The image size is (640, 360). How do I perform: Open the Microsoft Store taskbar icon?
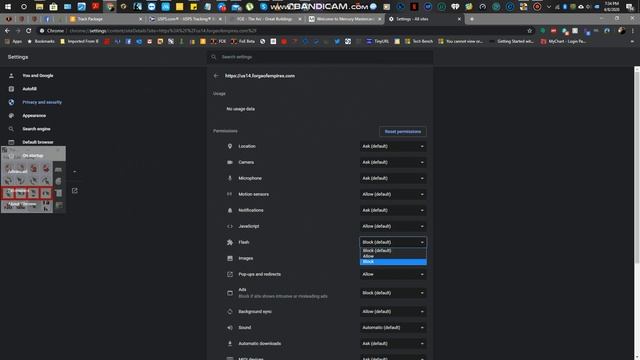pos(53,7)
